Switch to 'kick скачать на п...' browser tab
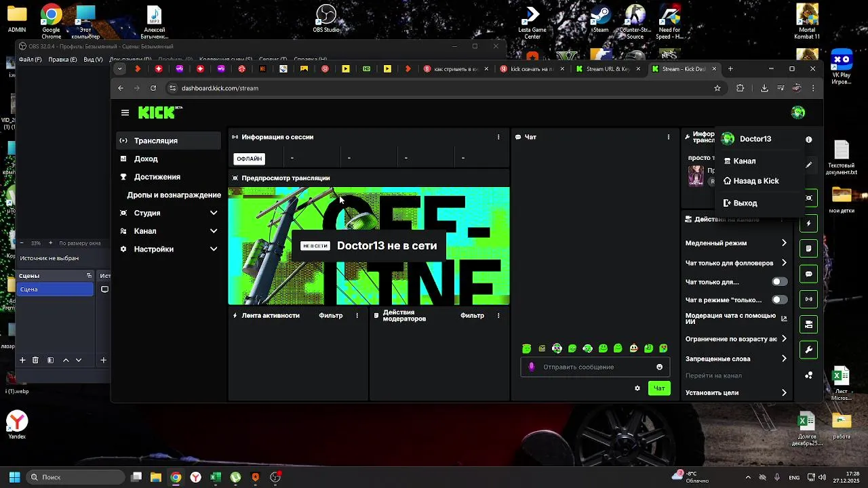The width and height of the screenshot is (868, 488). (x=532, y=69)
